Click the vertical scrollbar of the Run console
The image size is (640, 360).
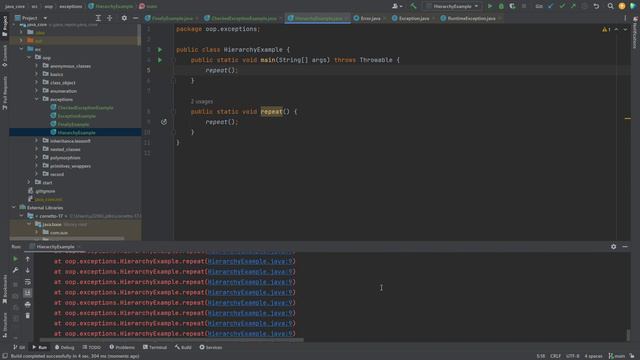click(628, 335)
